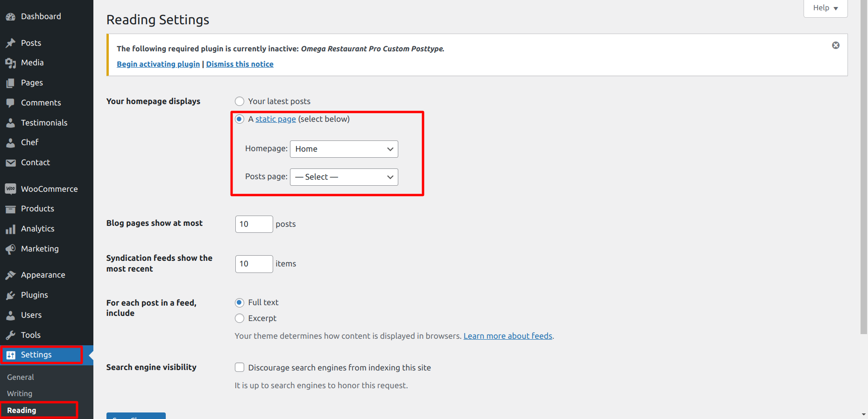Click the Comments speech bubble icon
Screen dimensions: 868x419
(x=10, y=103)
